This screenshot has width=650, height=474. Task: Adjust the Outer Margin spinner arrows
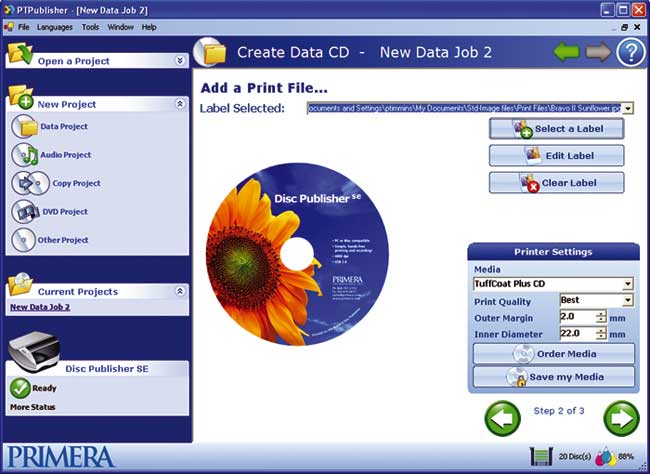[x=601, y=317]
